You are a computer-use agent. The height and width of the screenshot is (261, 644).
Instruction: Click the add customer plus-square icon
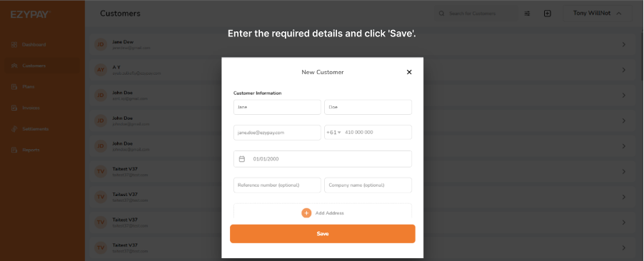point(548,14)
